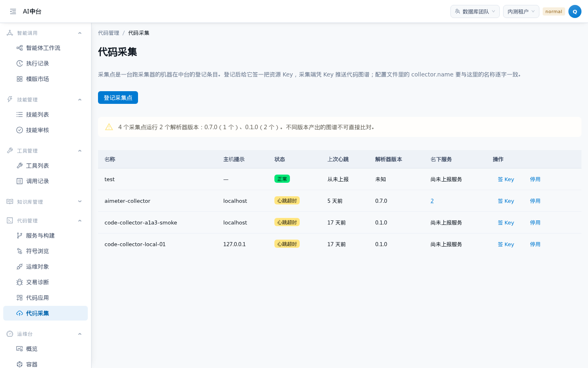588x368 pixels.
Task: Open services count 2 for aimeter-collector
Action: point(432,201)
